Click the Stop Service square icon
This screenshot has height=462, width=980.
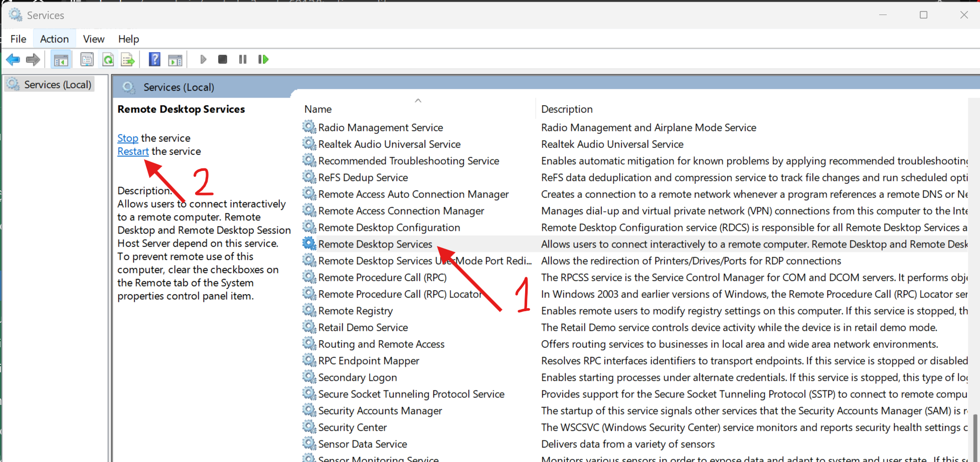(x=223, y=60)
